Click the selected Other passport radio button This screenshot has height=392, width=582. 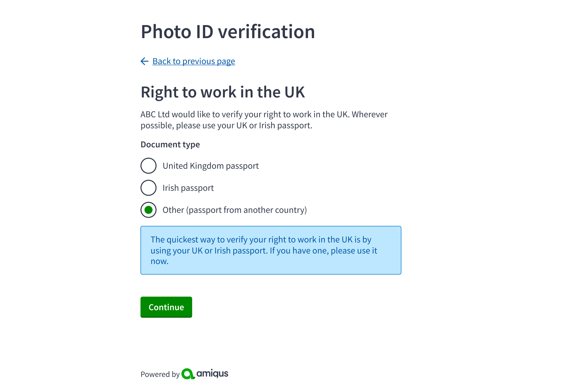pyautogui.click(x=149, y=210)
